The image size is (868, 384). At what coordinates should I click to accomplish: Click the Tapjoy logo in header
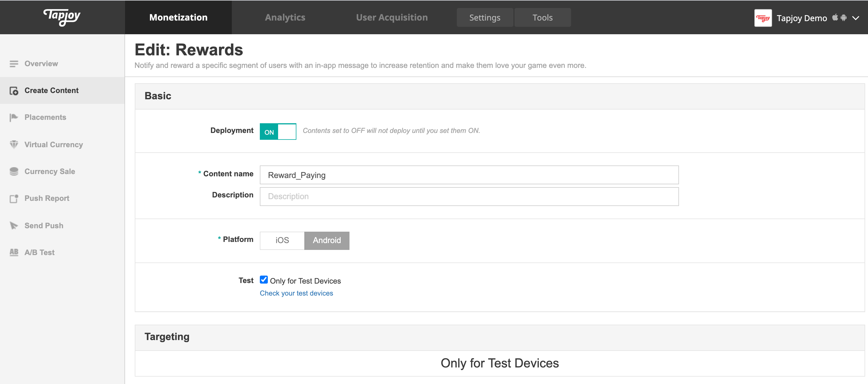(62, 17)
